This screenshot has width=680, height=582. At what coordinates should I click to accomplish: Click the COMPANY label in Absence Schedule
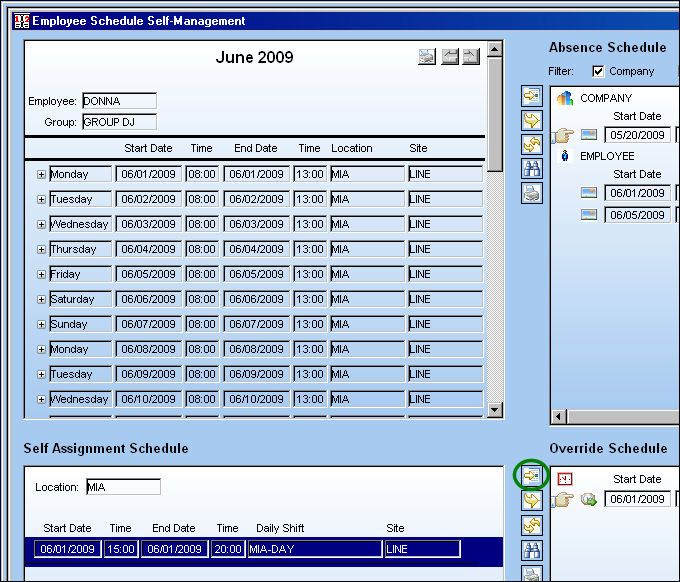[x=606, y=98]
